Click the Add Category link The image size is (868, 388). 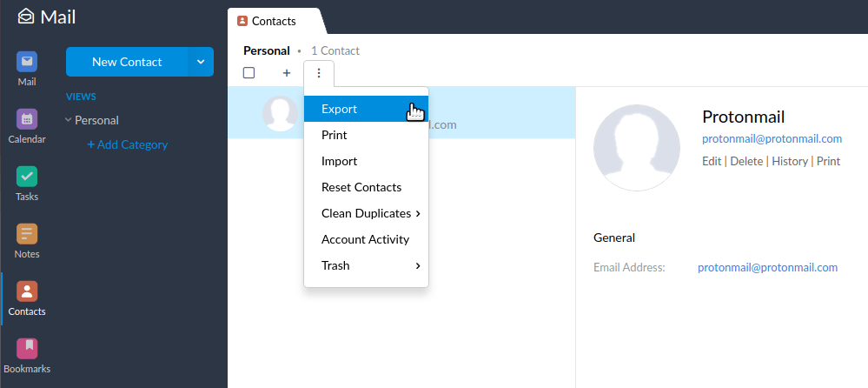(127, 144)
